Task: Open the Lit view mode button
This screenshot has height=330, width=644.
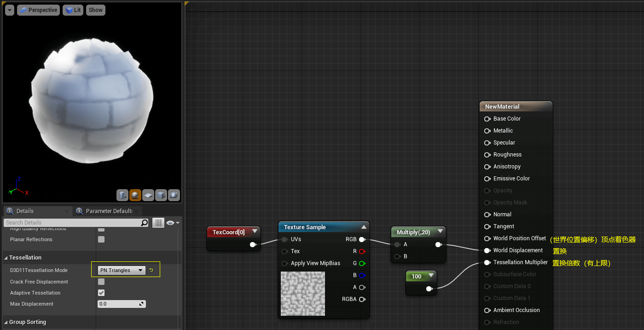Action: click(73, 10)
